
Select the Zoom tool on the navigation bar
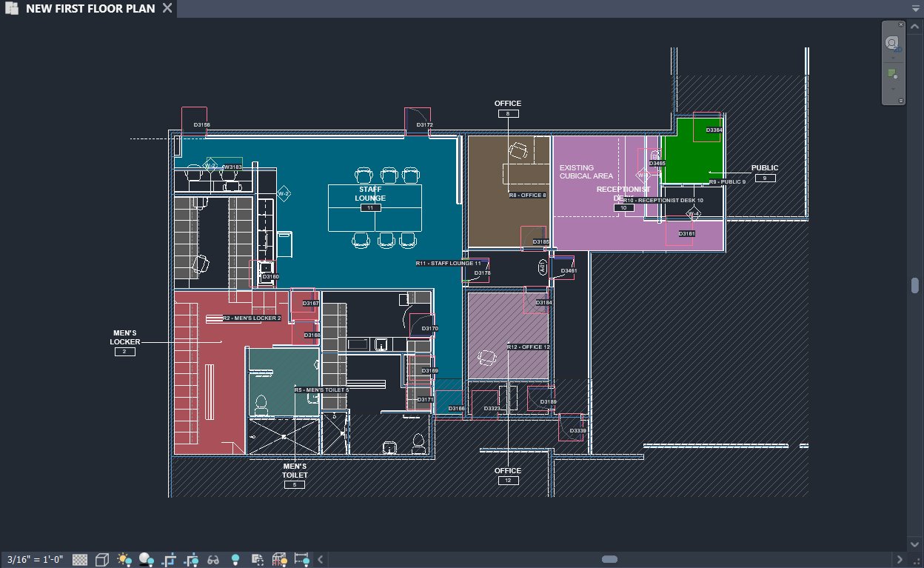(x=893, y=73)
